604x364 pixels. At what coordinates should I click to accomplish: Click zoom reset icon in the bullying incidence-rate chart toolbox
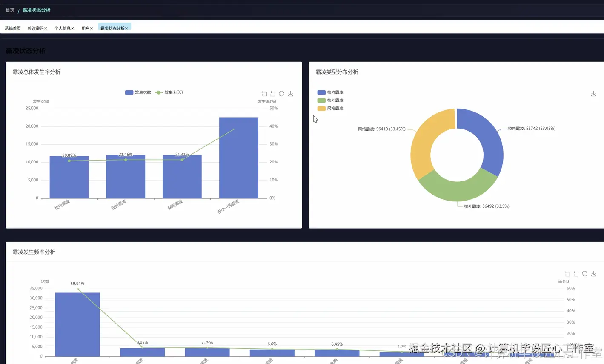273,94
